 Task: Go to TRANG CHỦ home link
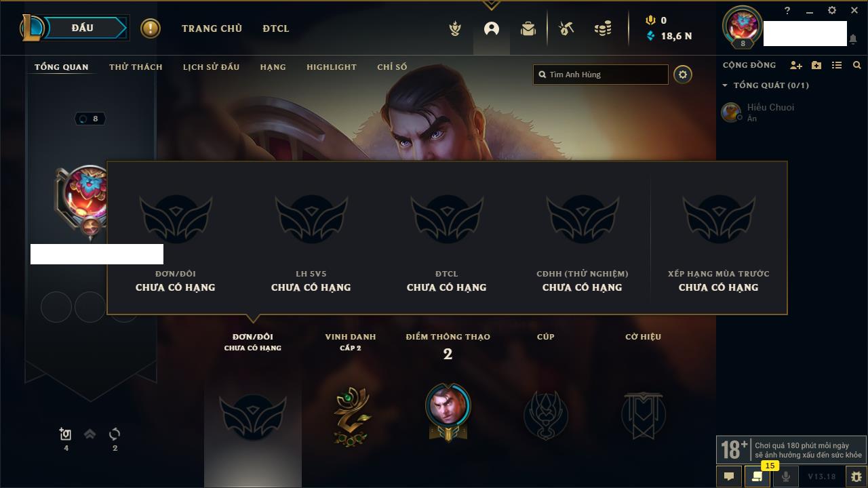212,28
